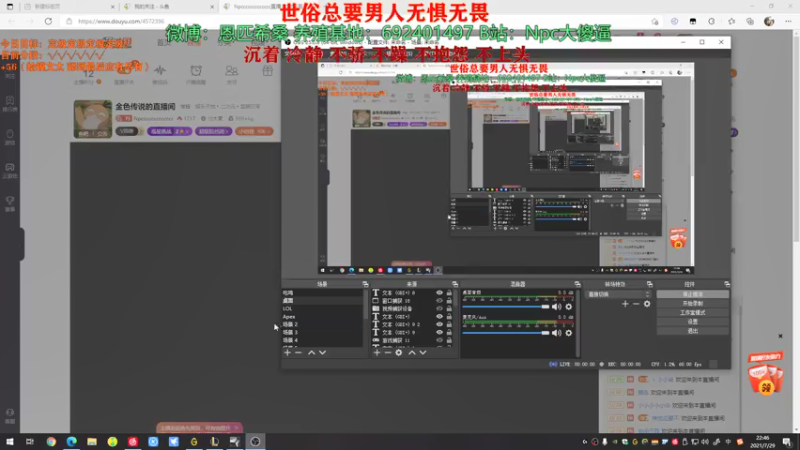Viewport: 800px width, 450px height.
Task: Open Microsoft Edge from the Windows taskbar
Action: click(71, 441)
